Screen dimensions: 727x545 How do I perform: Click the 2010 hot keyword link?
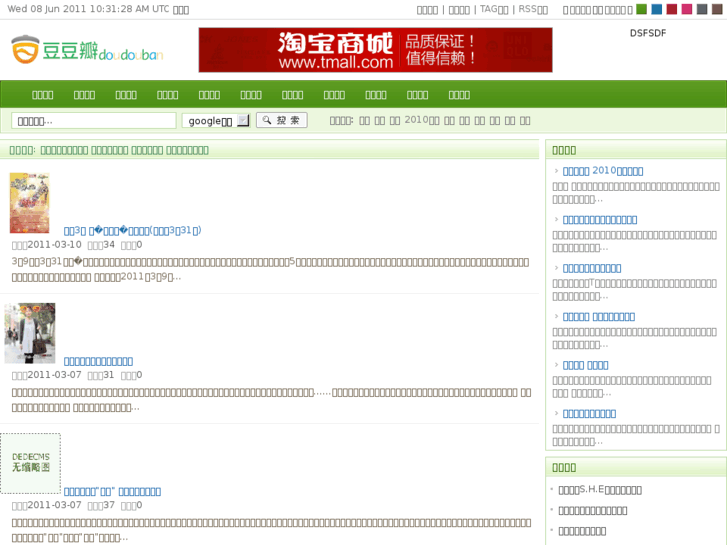(x=422, y=120)
